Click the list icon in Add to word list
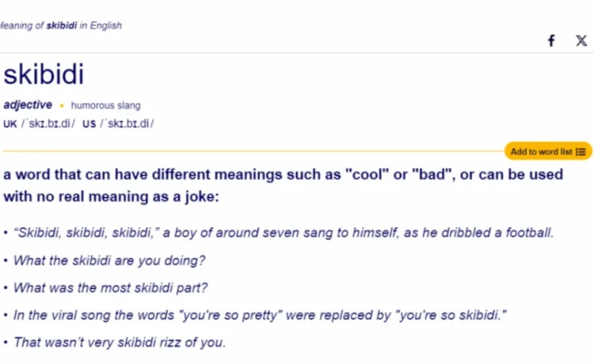The height and width of the screenshot is (364, 594). (581, 152)
